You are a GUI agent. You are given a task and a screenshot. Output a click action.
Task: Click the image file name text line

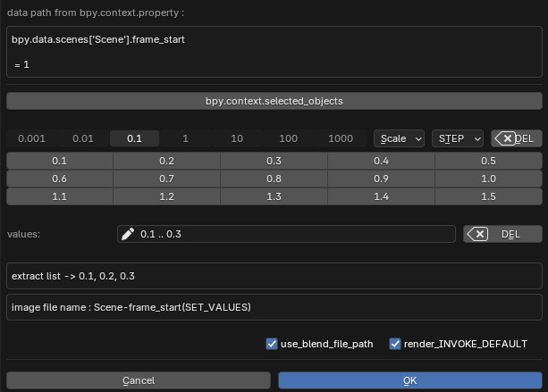131,307
